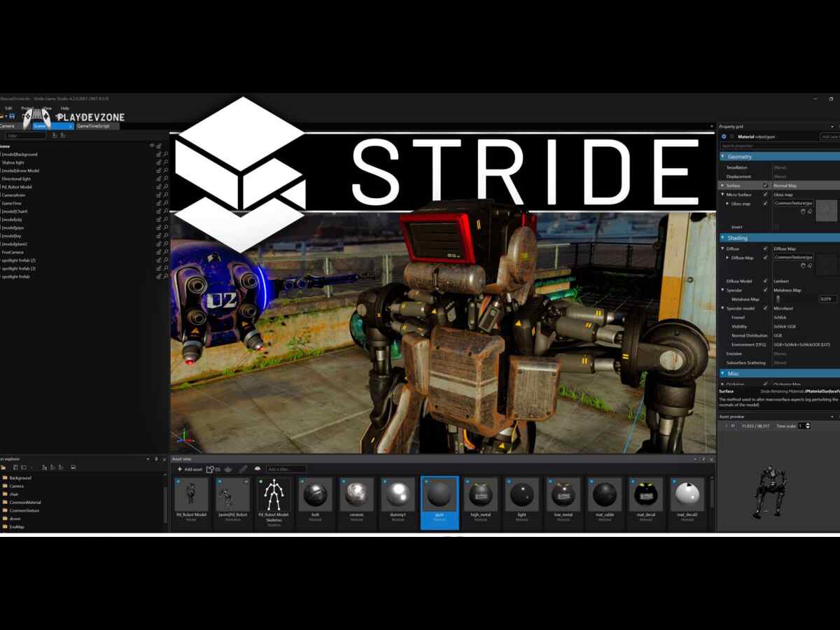Screen dimensions: 840x630
Task: Open the Edit menu
Action: (8, 108)
